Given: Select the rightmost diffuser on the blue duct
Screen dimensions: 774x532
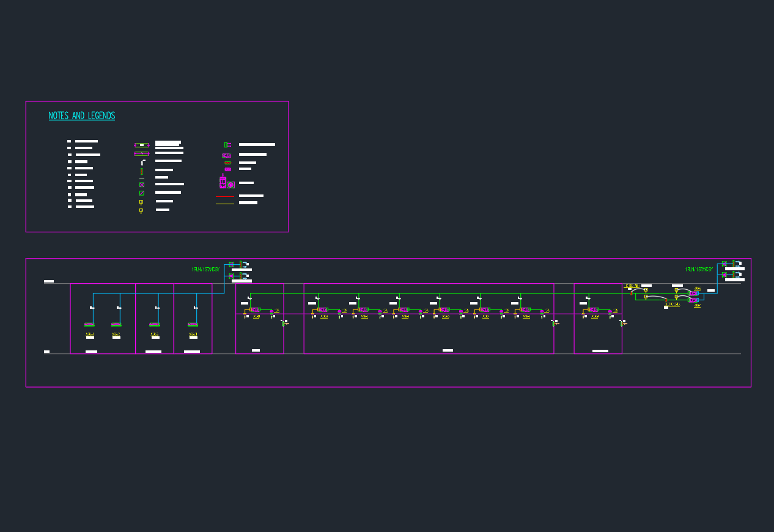Looking at the screenshot, I should (193, 324).
